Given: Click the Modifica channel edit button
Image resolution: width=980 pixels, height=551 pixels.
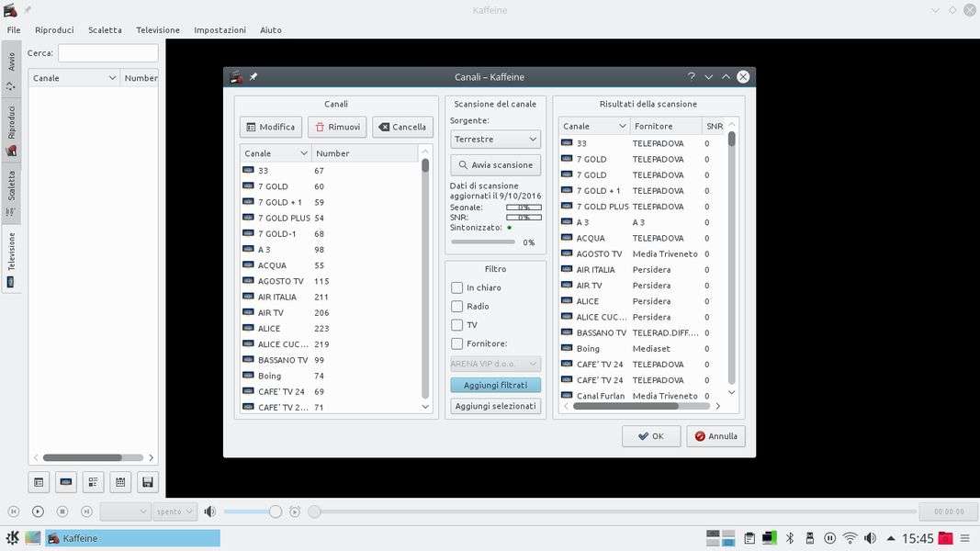Looking at the screenshot, I should point(270,128).
